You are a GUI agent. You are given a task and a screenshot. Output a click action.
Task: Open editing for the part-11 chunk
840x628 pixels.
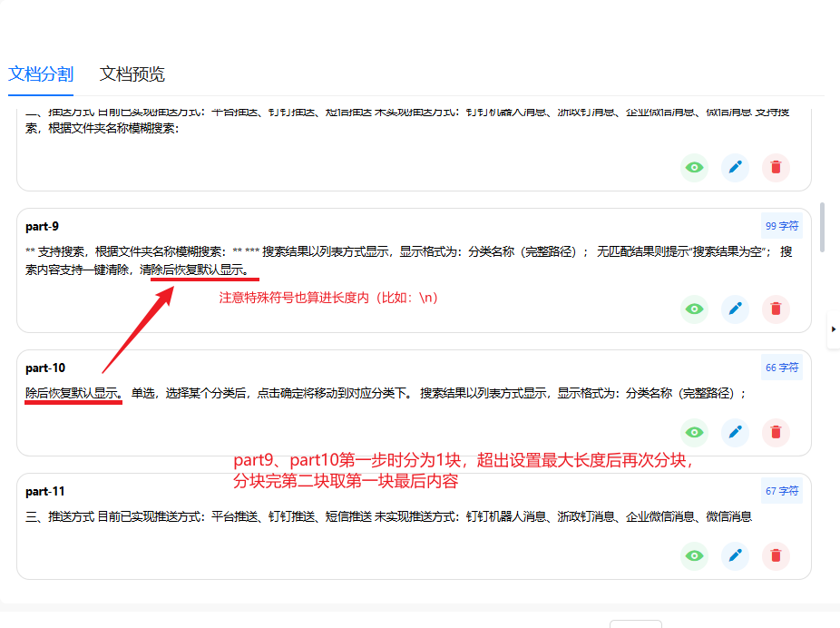[x=735, y=556]
